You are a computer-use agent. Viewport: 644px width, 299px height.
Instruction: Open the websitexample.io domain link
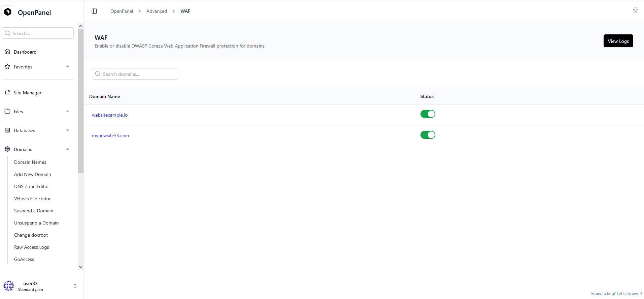point(110,115)
